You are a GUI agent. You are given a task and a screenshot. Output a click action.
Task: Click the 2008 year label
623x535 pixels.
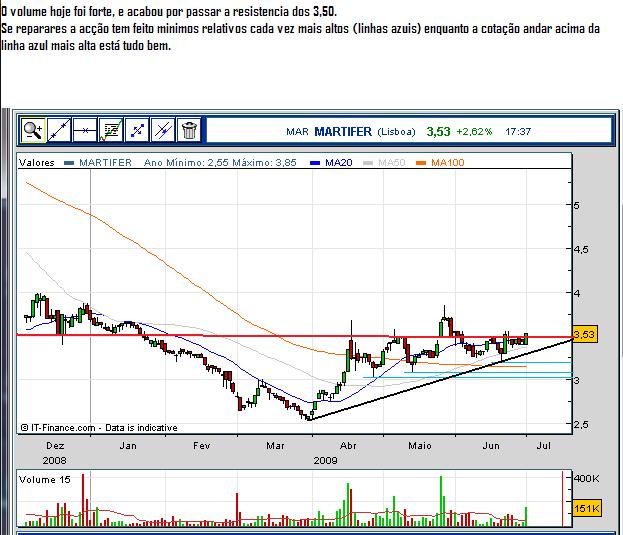(x=54, y=461)
